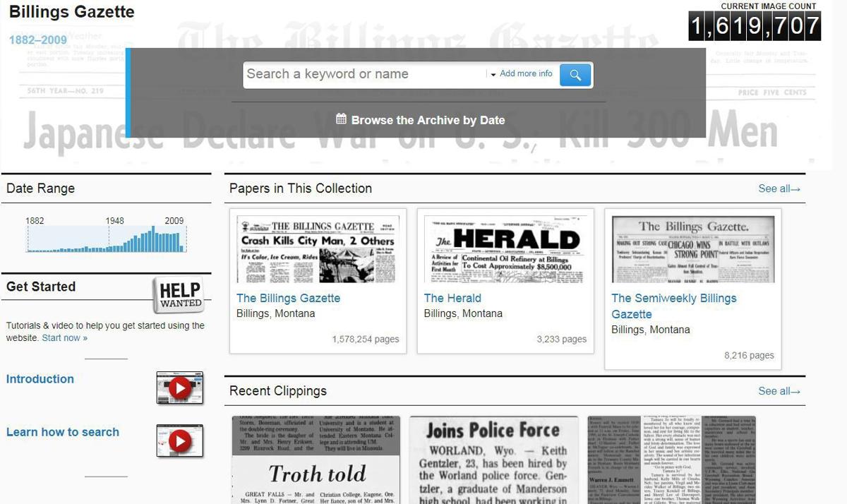Open the Add more info dropdown
847x504 pixels.
[x=525, y=73]
